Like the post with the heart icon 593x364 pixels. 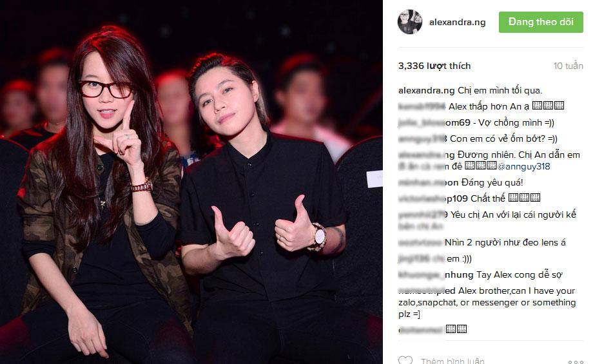tap(405, 360)
